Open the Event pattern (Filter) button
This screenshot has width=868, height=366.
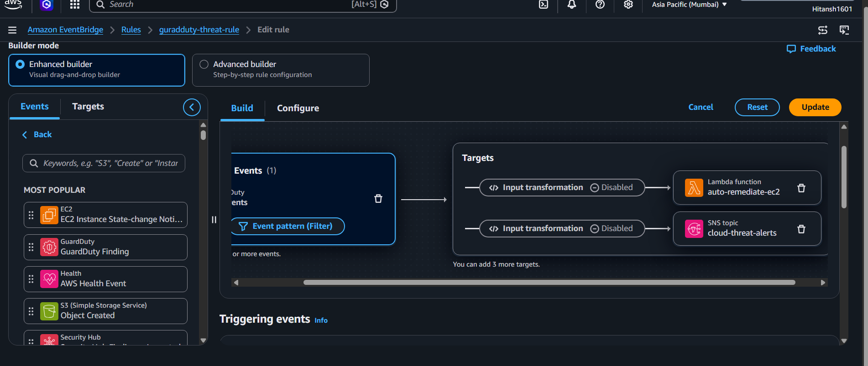(x=288, y=227)
